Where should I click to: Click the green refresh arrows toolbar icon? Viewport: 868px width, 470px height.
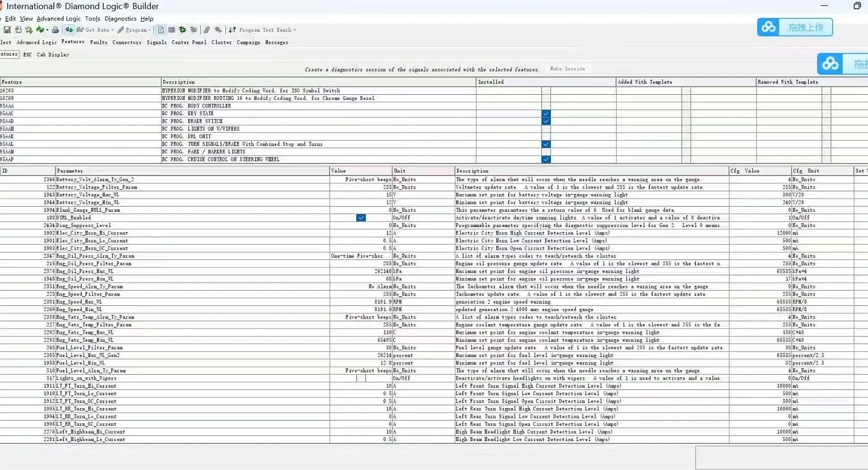39,30
